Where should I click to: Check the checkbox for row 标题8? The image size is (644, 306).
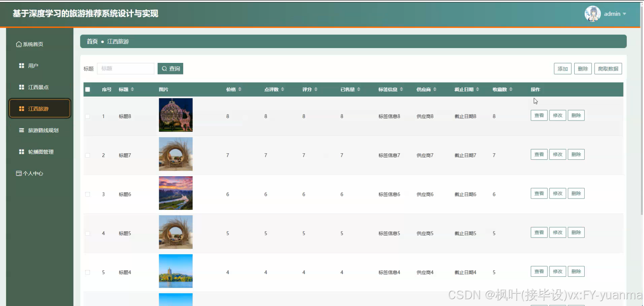point(87,117)
